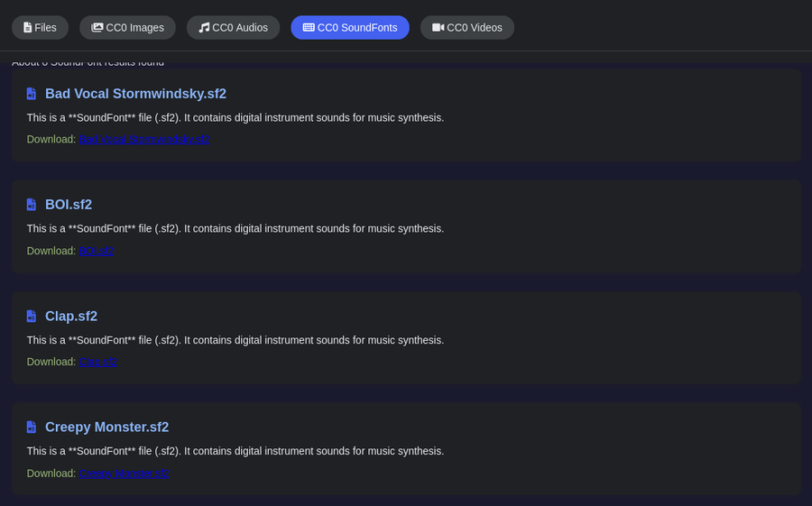This screenshot has width=812, height=506.
Task: Open the BOI.sf2 result title
Action: (69, 205)
